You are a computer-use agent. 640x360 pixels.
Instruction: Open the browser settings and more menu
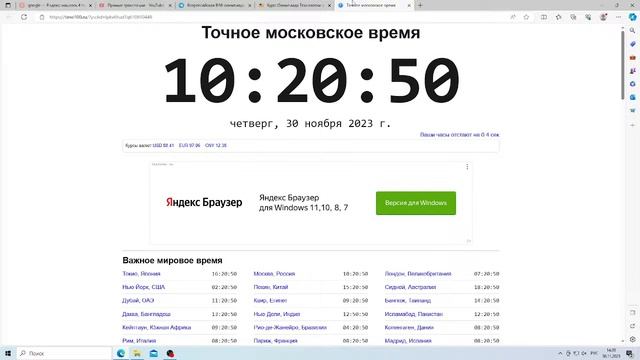618,17
